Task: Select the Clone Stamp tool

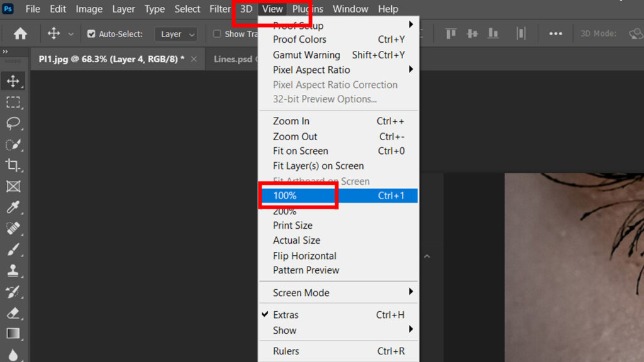Action: click(13, 271)
